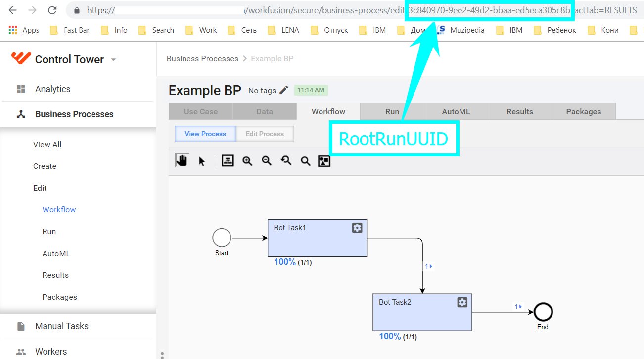644x359 pixels.
Task: Click the magnifier with circular arrow
Action: point(286,161)
